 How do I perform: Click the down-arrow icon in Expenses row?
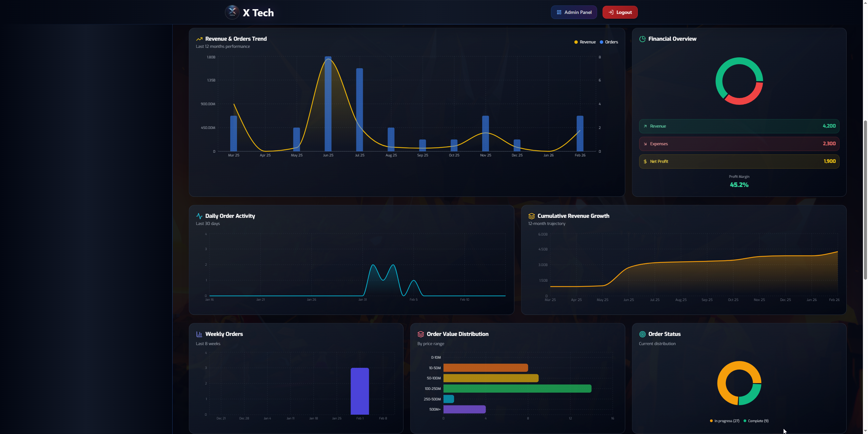point(645,144)
